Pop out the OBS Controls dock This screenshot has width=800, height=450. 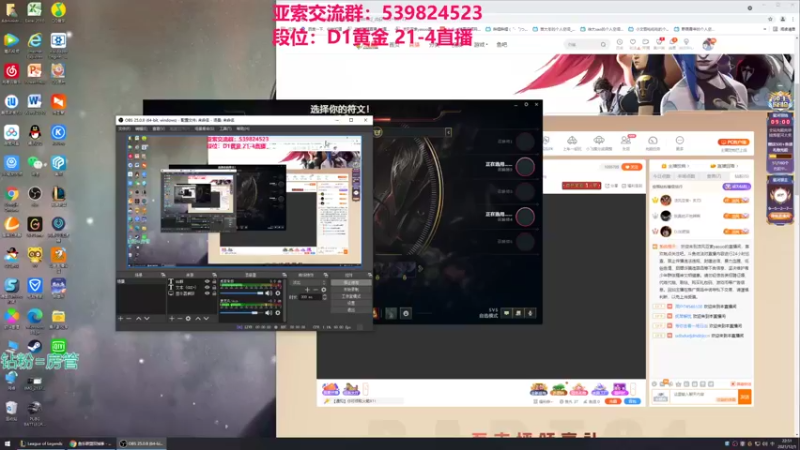tap(369, 275)
